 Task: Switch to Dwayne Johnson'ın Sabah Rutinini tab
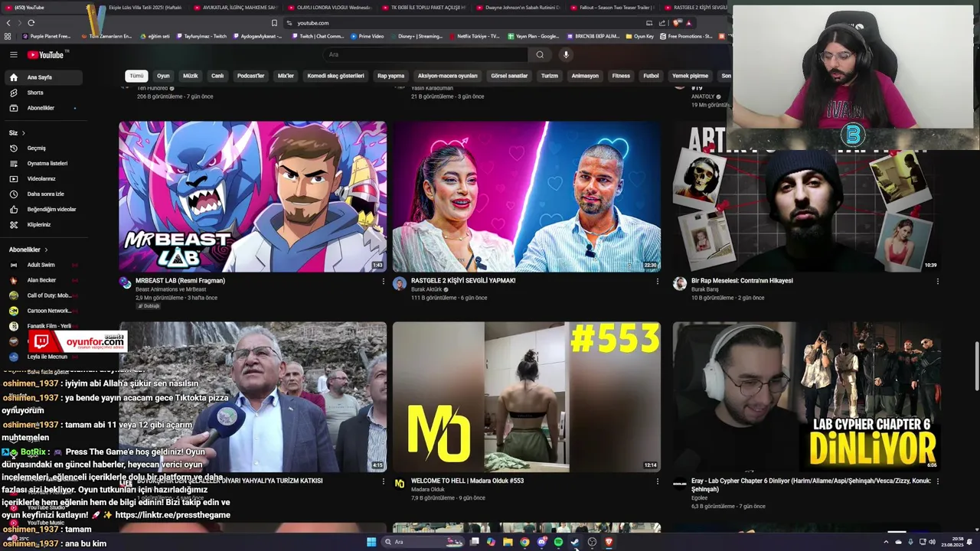[x=519, y=8]
